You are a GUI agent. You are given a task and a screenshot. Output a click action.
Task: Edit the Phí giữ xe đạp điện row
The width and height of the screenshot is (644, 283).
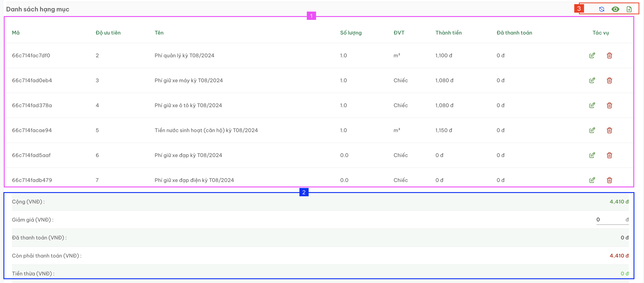592,180
